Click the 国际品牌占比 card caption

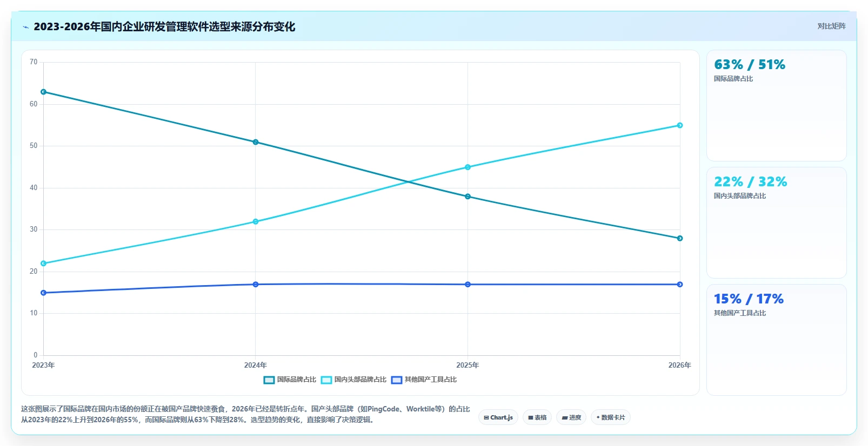pos(733,79)
